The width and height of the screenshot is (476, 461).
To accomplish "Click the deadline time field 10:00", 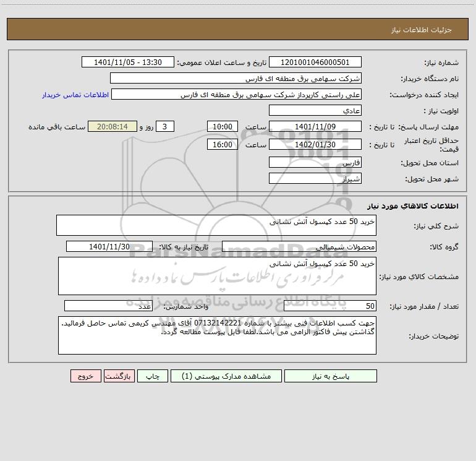I will [222, 126].
